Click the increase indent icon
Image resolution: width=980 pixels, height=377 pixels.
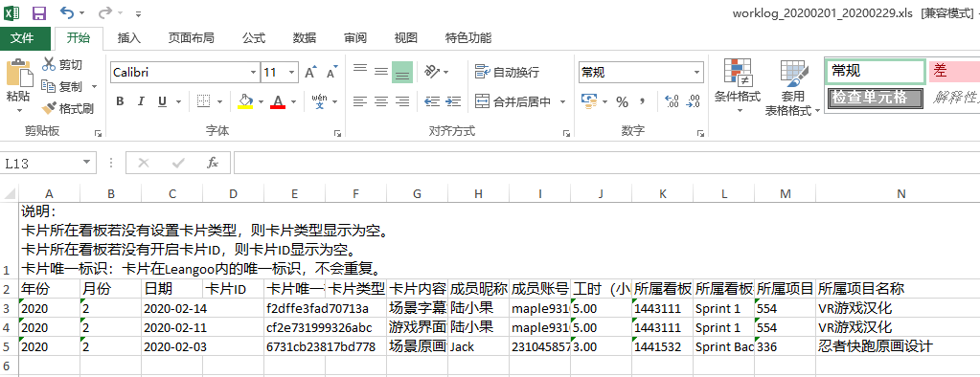click(453, 101)
